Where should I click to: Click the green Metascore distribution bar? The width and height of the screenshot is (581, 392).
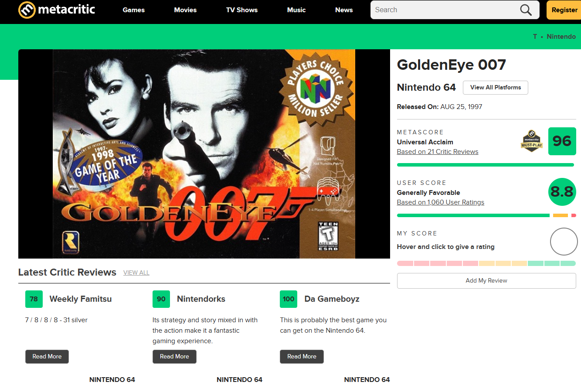pyautogui.click(x=486, y=165)
